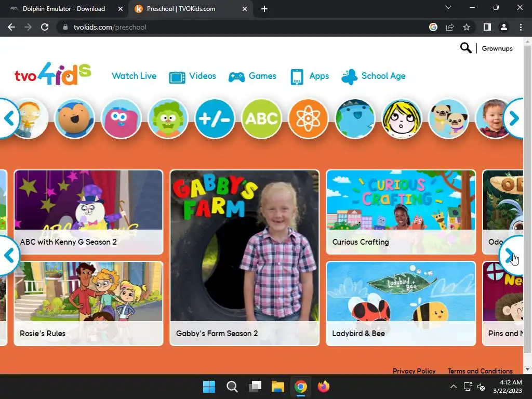Show hidden system tray icons

click(x=453, y=387)
